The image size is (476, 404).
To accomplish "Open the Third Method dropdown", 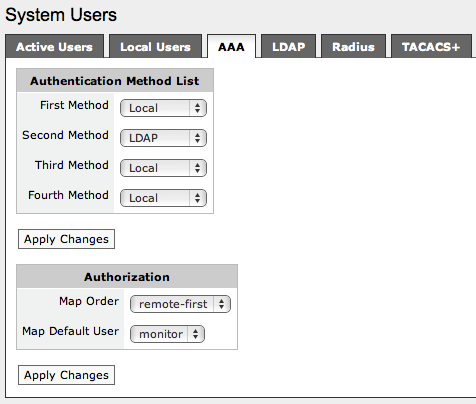I will [163, 168].
